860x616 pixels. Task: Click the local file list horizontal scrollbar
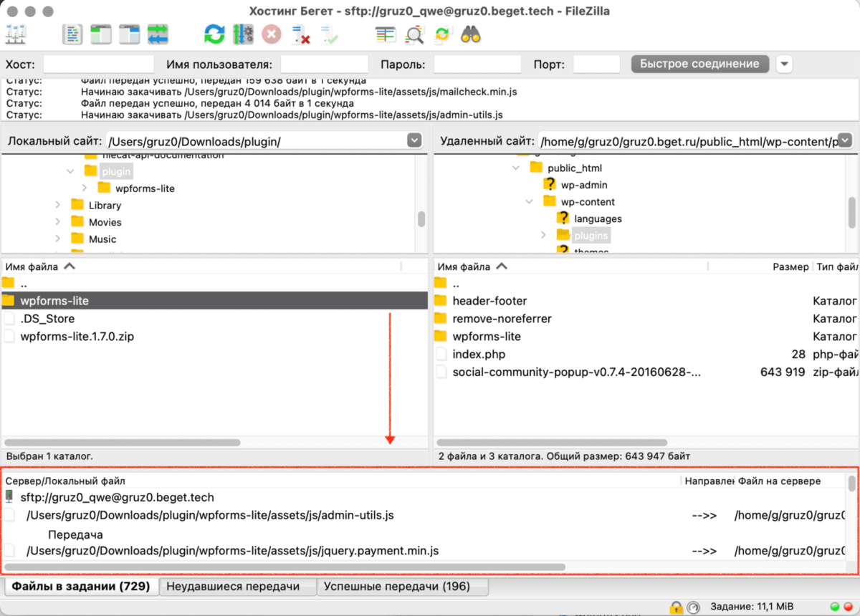[122, 443]
